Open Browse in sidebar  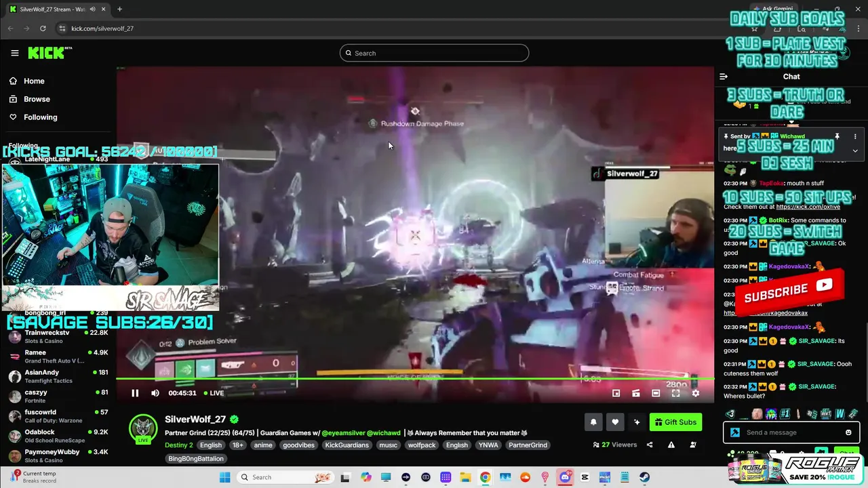coord(37,99)
